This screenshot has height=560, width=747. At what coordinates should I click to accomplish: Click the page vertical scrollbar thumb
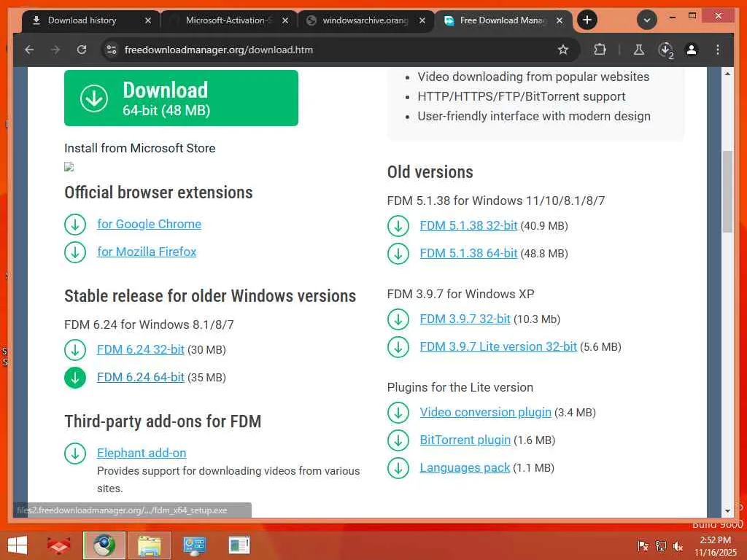tap(727, 192)
